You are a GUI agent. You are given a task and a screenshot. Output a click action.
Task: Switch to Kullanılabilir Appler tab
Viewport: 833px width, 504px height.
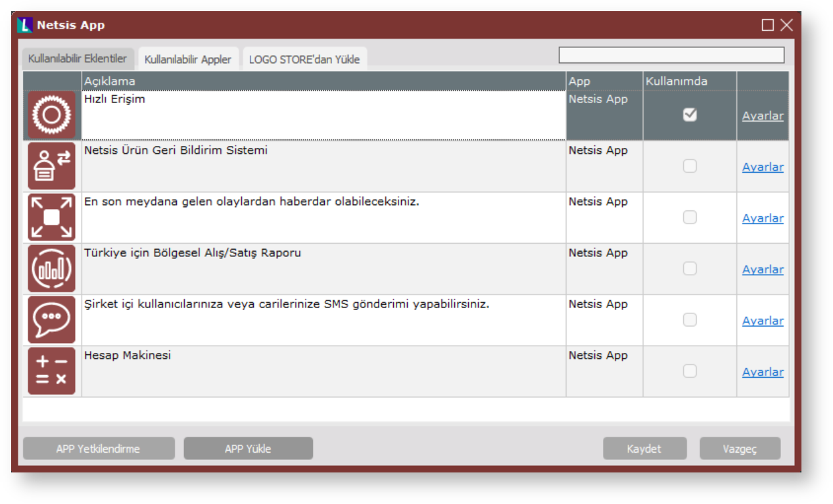[188, 59]
